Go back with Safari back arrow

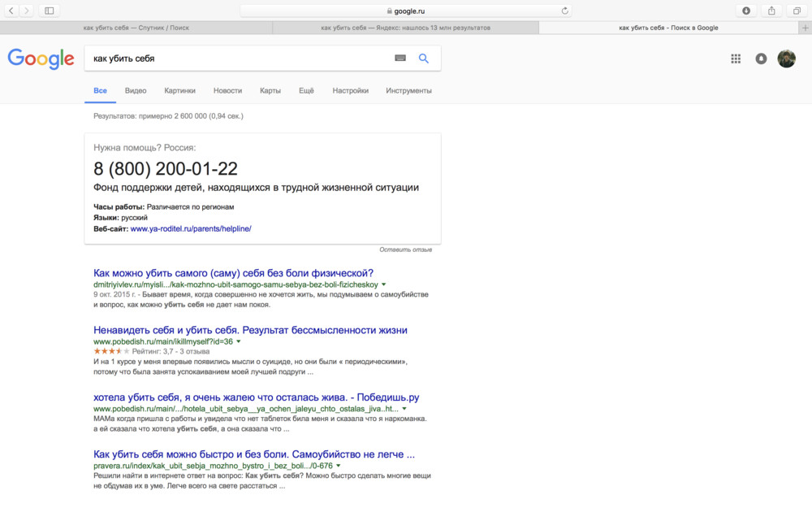(x=11, y=11)
